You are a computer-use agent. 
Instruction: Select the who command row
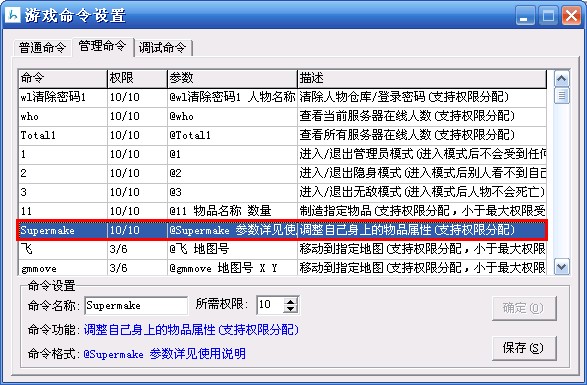282,116
